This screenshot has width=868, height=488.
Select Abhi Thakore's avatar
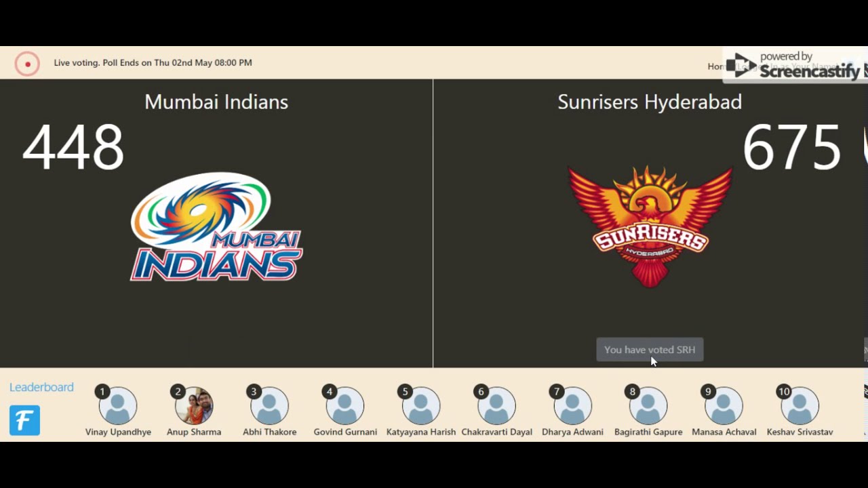tap(269, 405)
